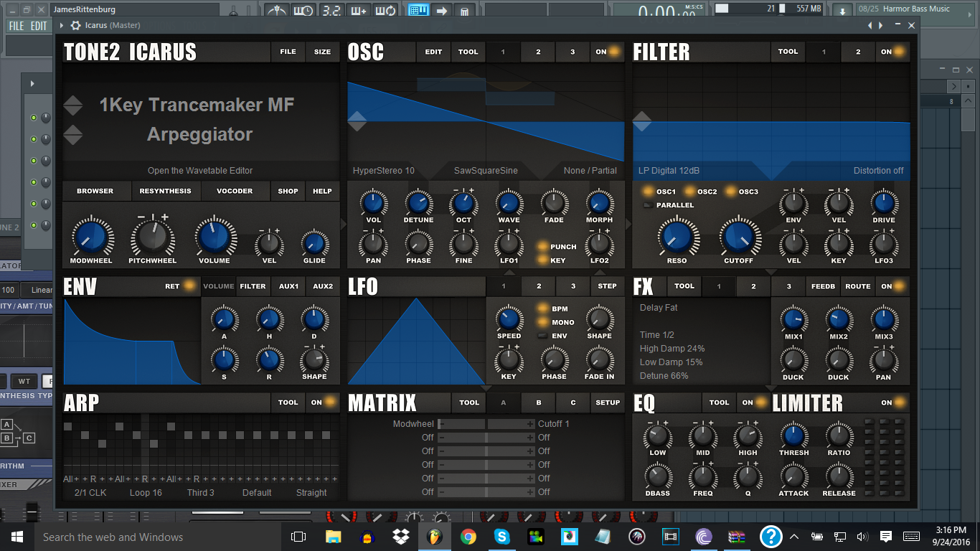Click the blue Help question-mark taskbar icon

tap(771, 537)
